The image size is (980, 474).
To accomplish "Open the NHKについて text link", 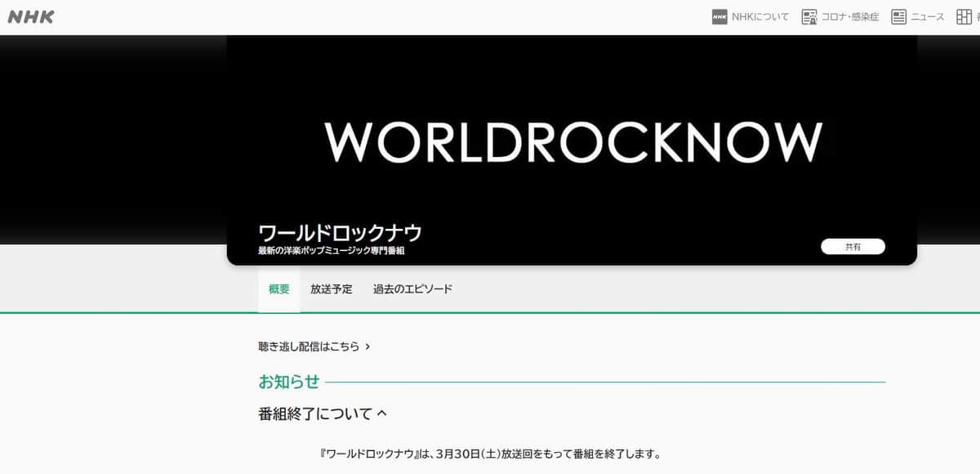I will pos(760,17).
